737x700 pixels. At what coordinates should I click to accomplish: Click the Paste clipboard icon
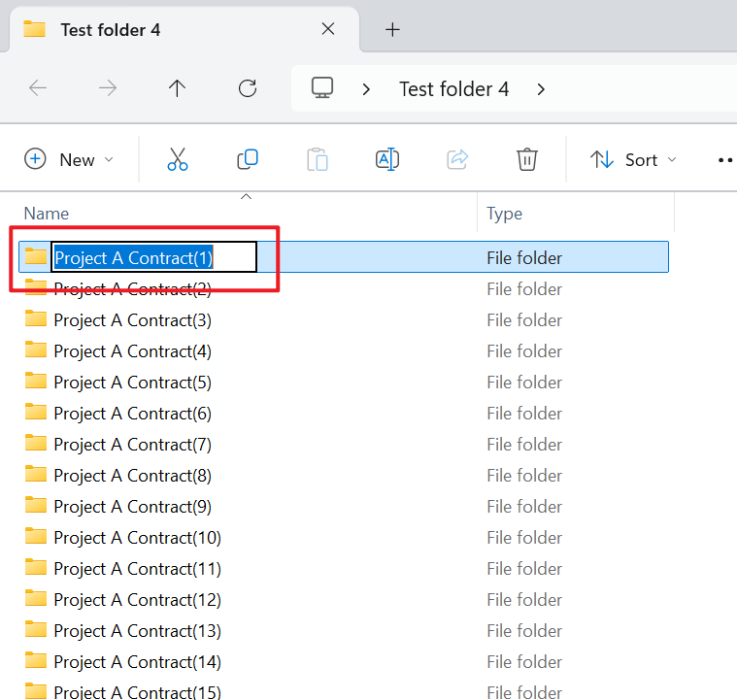(318, 159)
